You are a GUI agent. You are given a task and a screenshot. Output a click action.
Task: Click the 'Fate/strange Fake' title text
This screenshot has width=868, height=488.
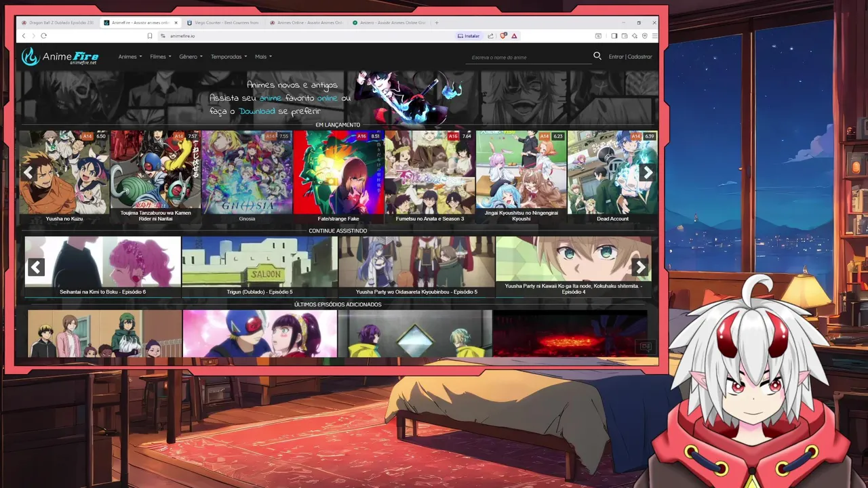point(338,219)
